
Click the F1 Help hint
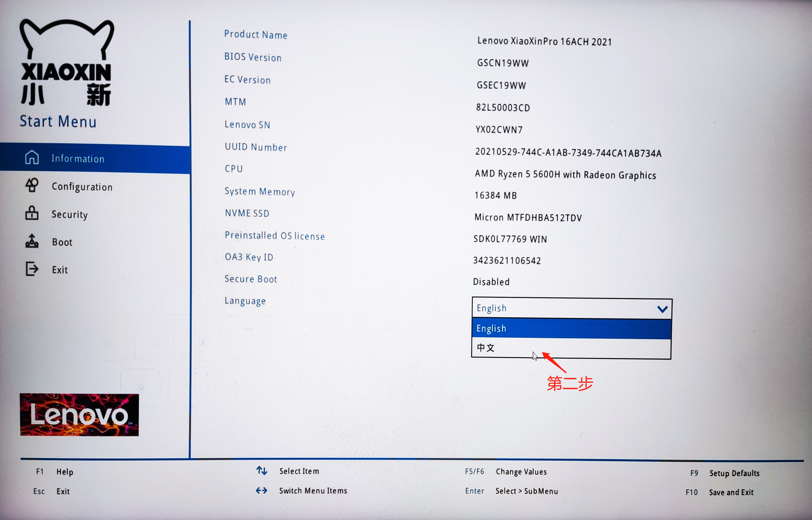55,472
